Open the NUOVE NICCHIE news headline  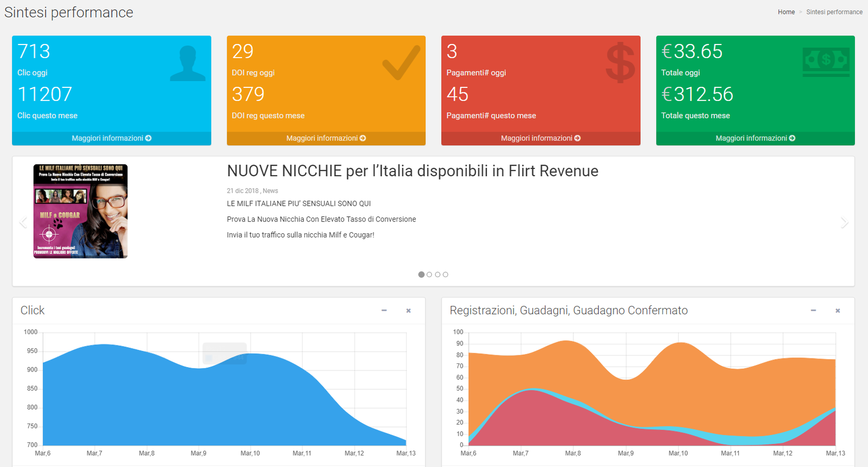[x=412, y=171]
